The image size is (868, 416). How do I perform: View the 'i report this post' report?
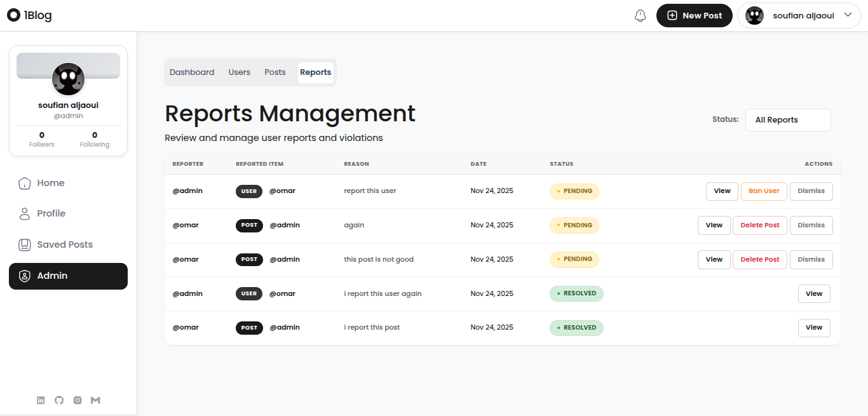(x=814, y=328)
